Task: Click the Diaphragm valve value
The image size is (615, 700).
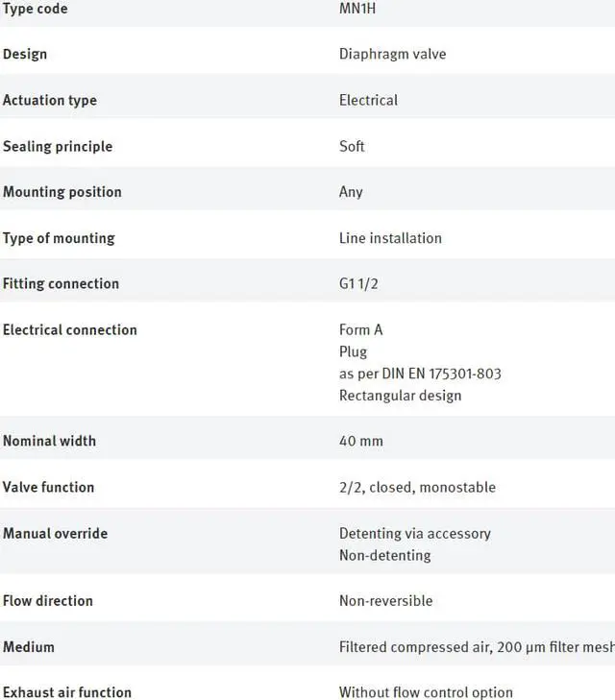Action: pos(392,54)
